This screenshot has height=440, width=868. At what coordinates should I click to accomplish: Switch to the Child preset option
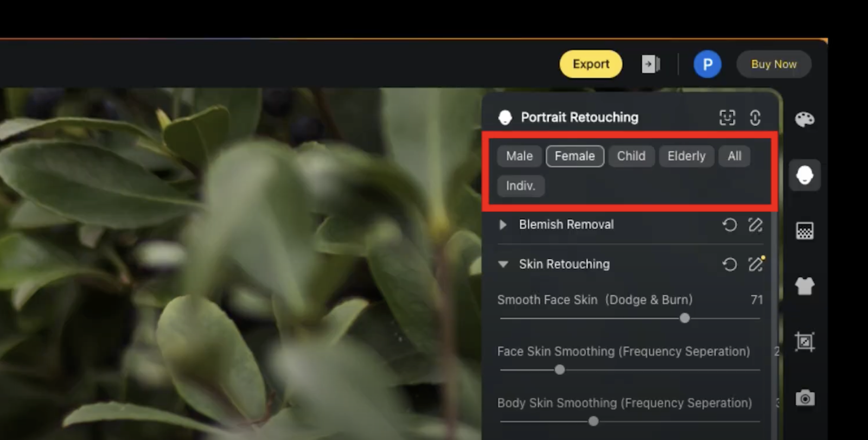pos(631,156)
